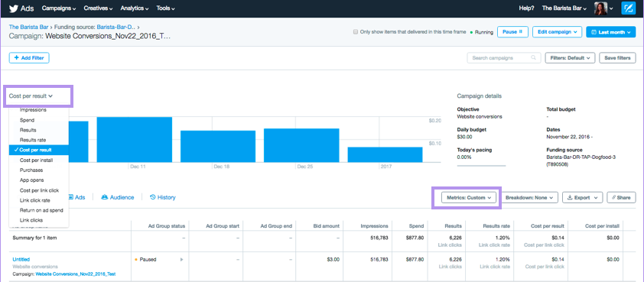The height and width of the screenshot is (282, 644).
Task: Expand The Barista Bar account dropdown
Action: pyautogui.click(x=564, y=8)
